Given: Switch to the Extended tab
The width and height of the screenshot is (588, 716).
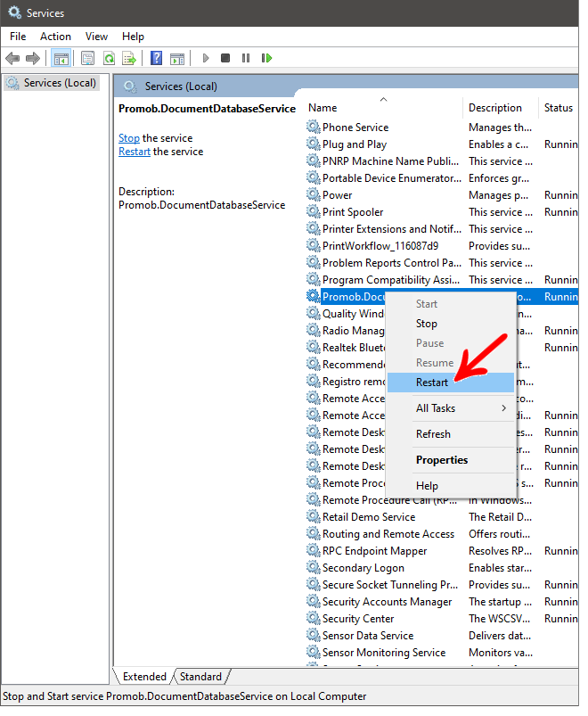Looking at the screenshot, I should point(144,677).
